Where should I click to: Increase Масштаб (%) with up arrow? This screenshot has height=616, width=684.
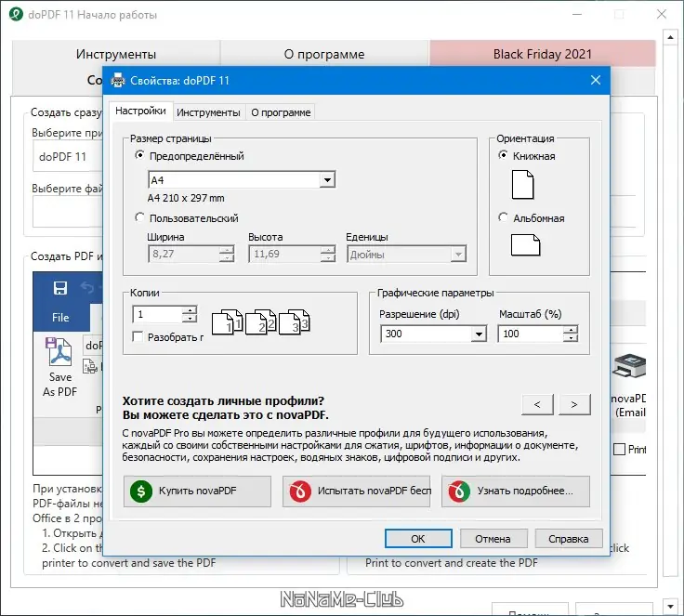[x=570, y=330]
